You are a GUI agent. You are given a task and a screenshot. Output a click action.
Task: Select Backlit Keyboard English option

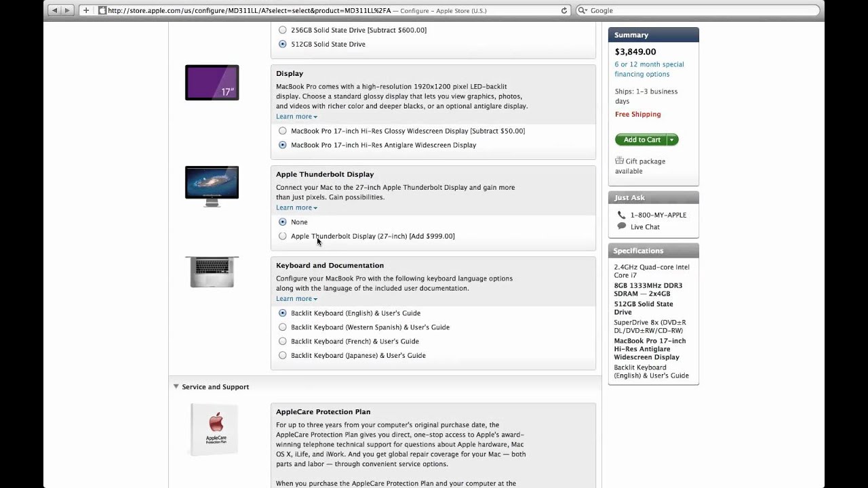point(283,313)
